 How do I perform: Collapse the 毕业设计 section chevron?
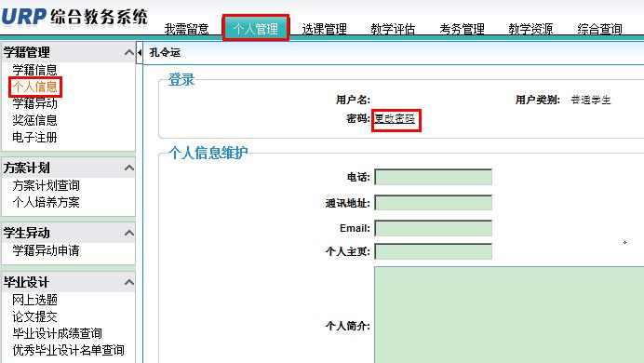click(x=129, y=282)
